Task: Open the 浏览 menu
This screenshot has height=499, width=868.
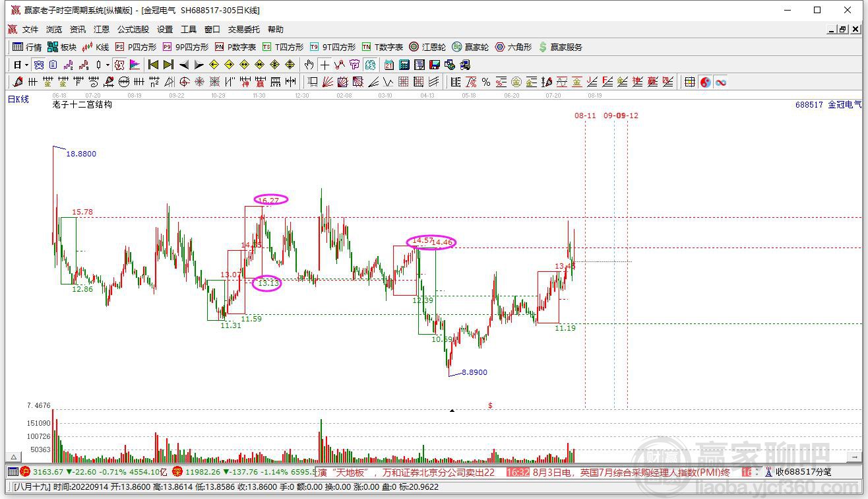Action: click(x=54, y=29)
